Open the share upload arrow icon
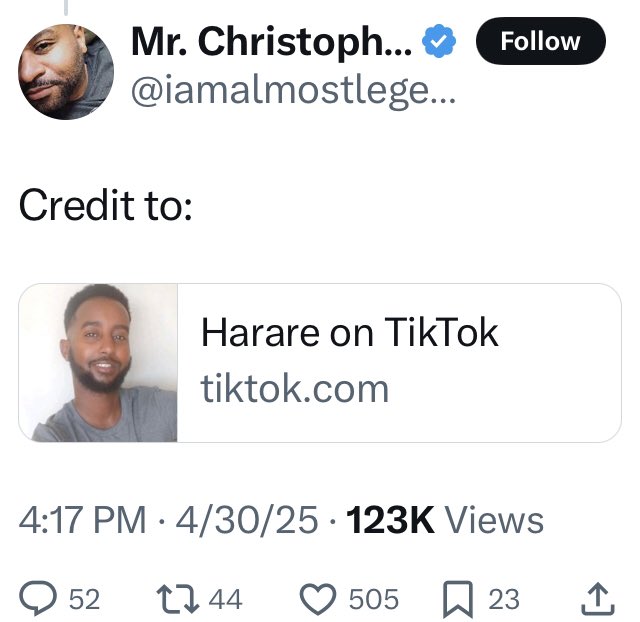This screenshot has height=622, width=640. pyautogui.click(x=598, y=599)
